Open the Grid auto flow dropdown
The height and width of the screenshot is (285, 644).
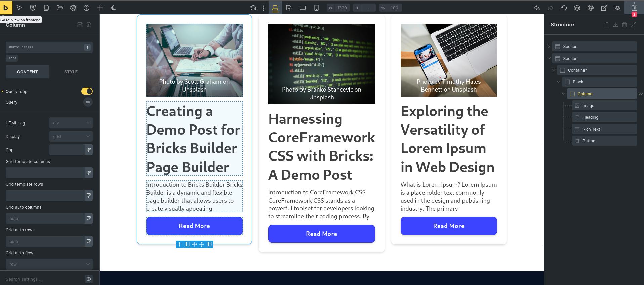[x=49, y=264]
